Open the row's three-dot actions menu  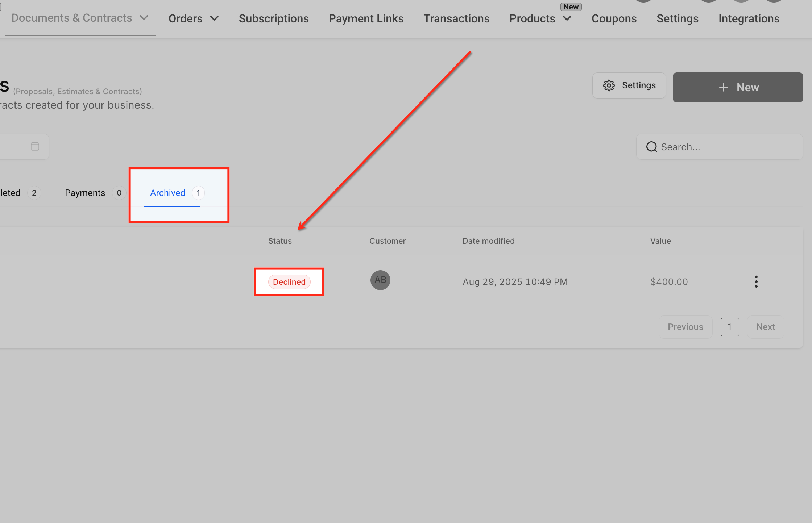[756, 281]
